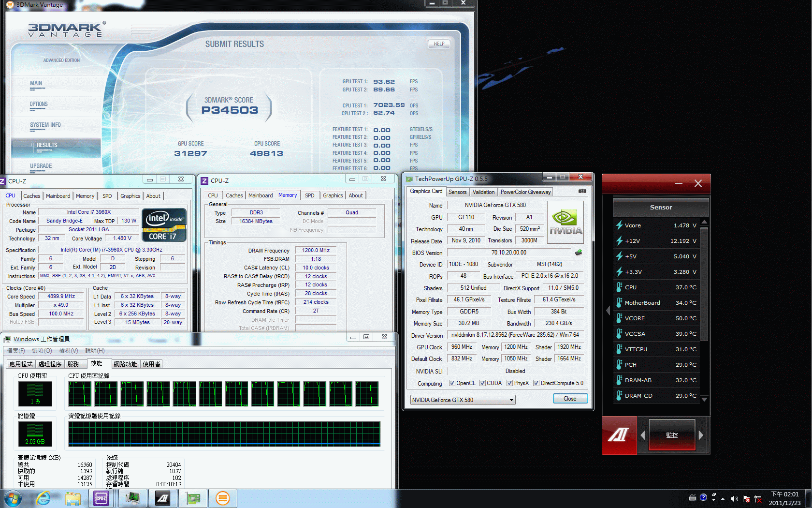
Task: Open Windows Explorer folder from taskbar
Action: point(73,498)
